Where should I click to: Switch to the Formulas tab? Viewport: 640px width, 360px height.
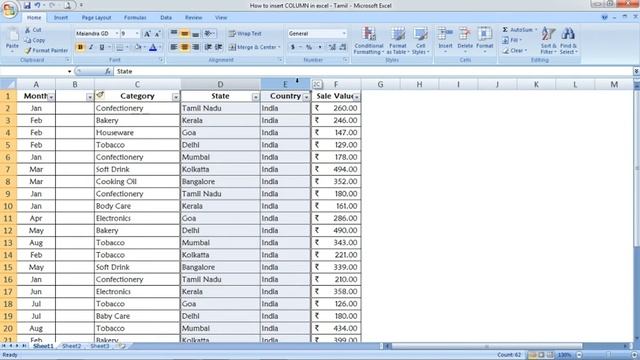(135, 18)
